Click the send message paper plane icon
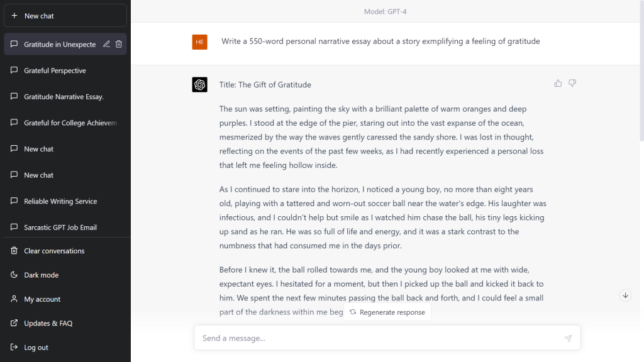Screen dimensions: 644x362 point(568,338)
